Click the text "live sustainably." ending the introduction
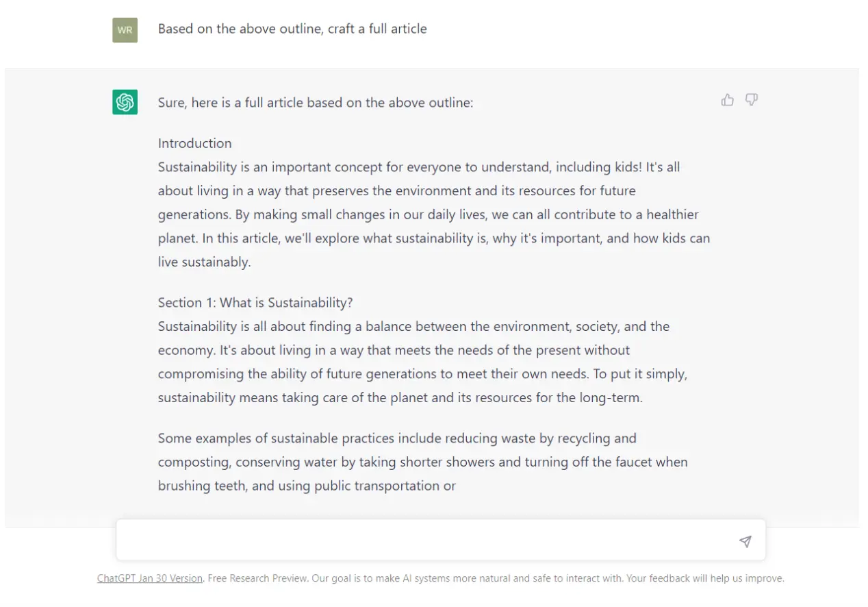 tap(204, 262)
